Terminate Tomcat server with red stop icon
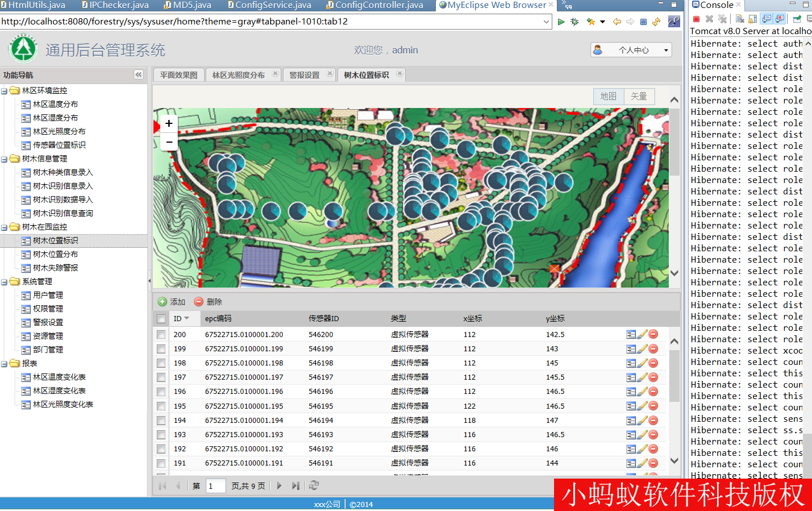The width and height of the screenshot is (812, 511). click(696, 19)
